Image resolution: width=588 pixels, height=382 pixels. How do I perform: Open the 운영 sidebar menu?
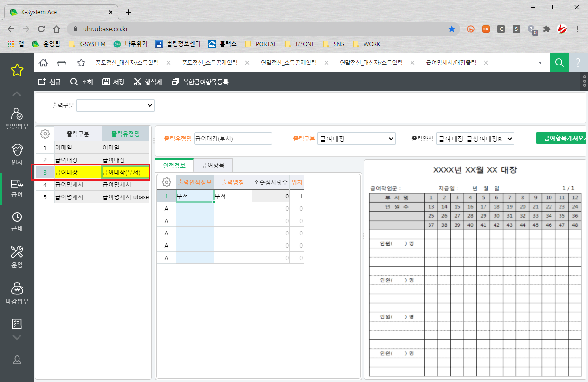17,258
